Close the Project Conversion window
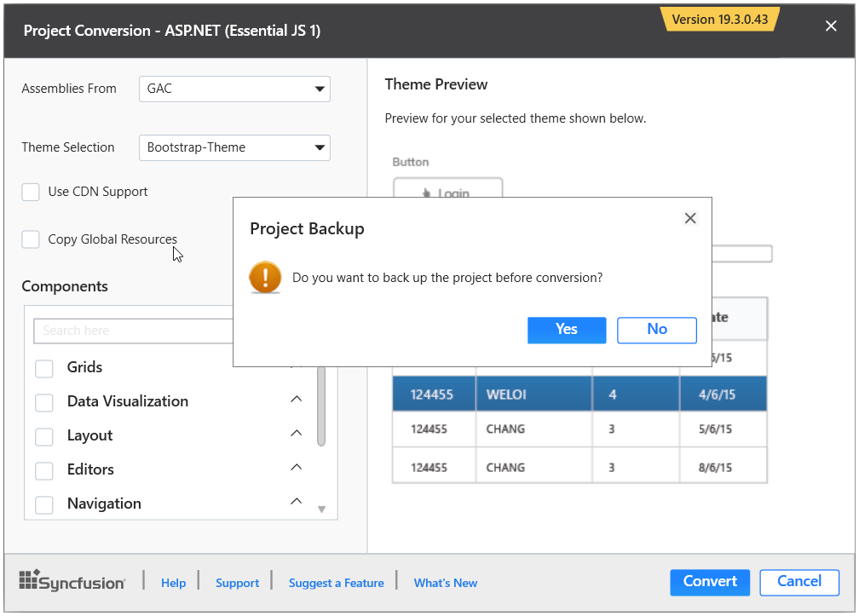 click(x=831, y=26)
